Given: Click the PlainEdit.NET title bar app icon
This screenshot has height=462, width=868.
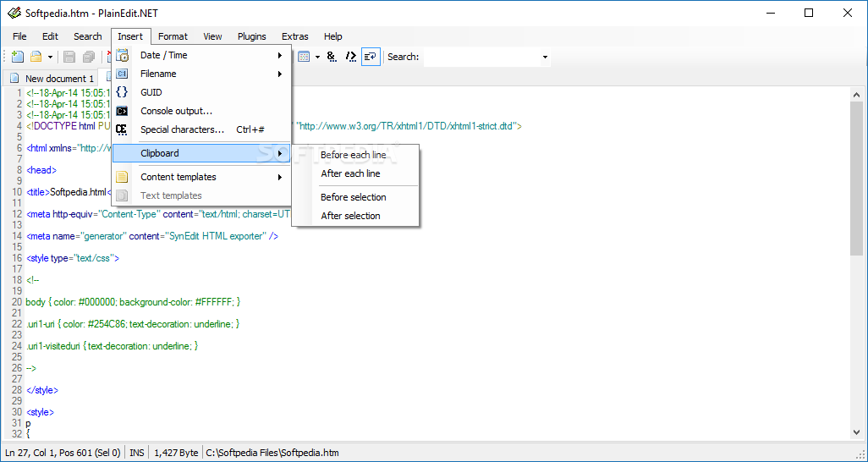Looking at the screenshot, I should [x=14, y=13].
